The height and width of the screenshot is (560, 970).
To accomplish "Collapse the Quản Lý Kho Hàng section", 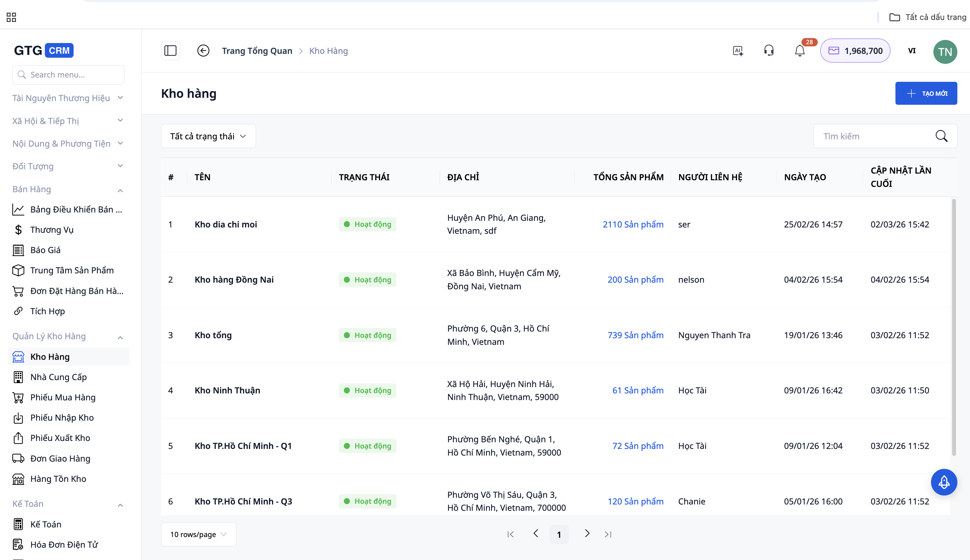I will (120, 337).
